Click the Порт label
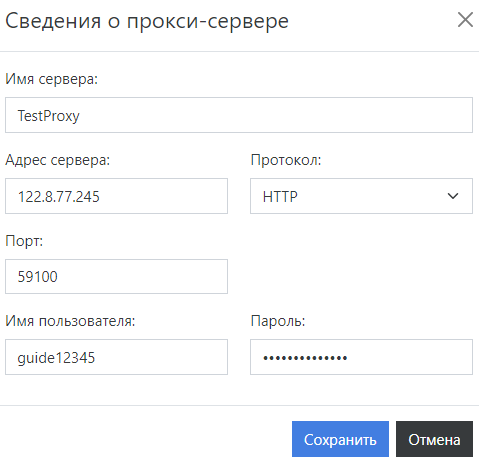The image size is (479, 463). point(24,241)
